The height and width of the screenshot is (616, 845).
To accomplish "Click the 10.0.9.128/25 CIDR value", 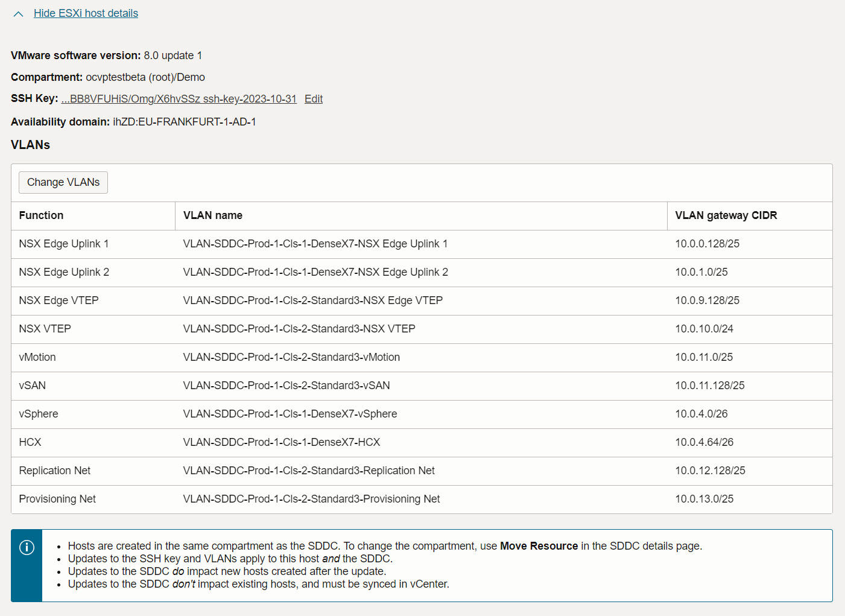I will tap(707, 300).
